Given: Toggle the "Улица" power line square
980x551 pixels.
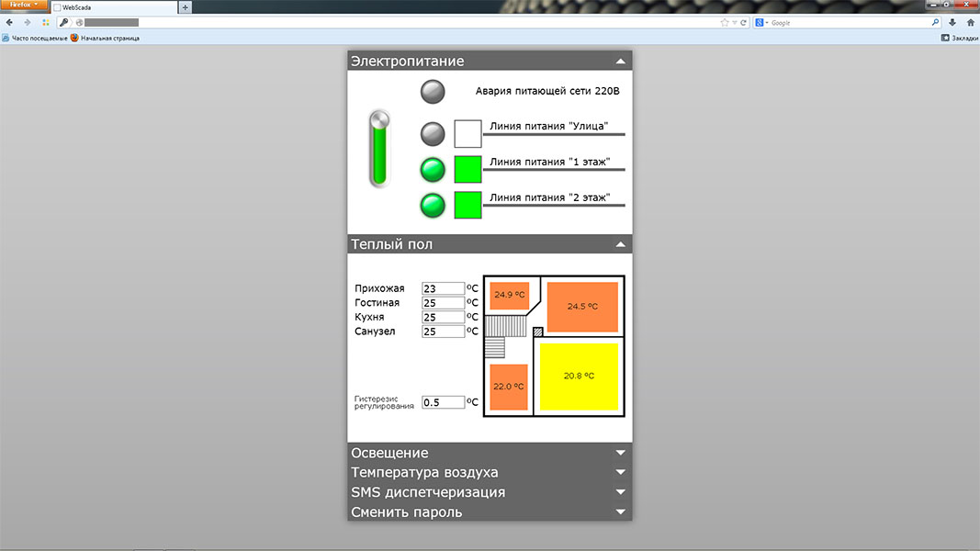Looking at the screenshot, I should point(467,134).
